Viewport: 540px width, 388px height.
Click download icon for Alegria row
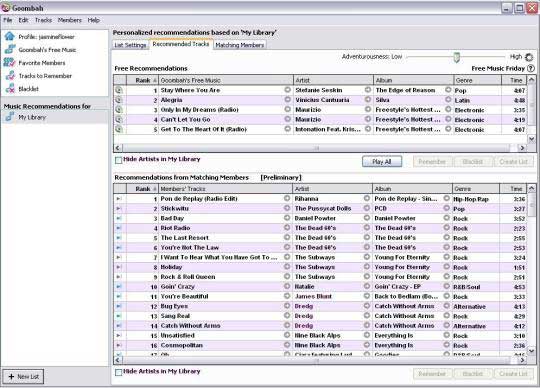pos(118,100)
